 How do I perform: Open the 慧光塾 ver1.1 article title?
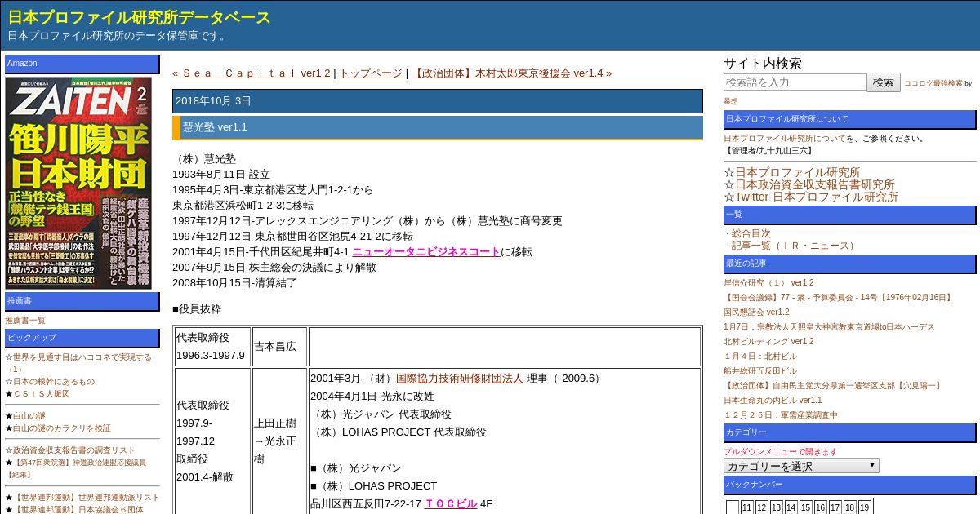pos(215,127)
